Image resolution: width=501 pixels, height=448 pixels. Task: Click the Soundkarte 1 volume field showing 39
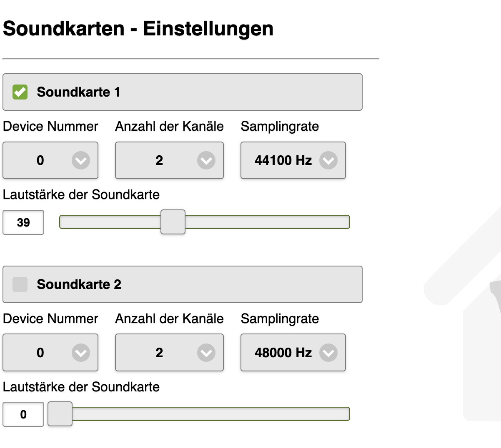(x=23, y=222)
